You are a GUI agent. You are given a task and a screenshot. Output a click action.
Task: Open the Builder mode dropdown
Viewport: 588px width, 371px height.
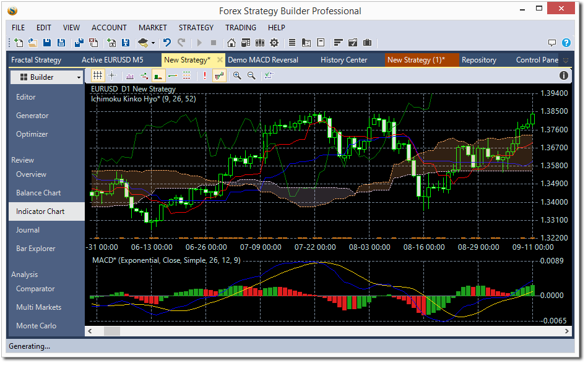46,77
